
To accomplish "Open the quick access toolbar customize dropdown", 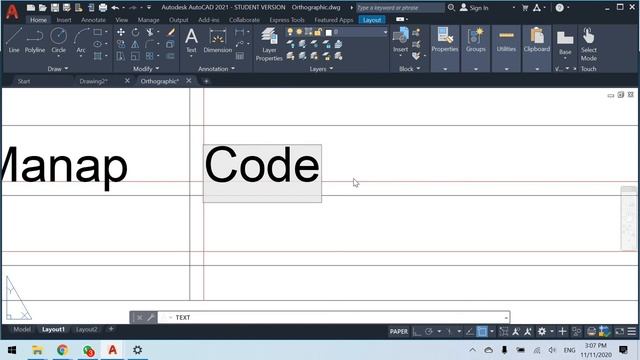I will (149, 7).
